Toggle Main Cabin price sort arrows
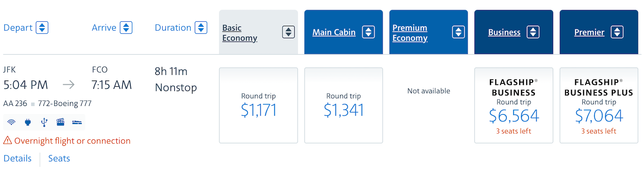644x170 pixels. coord(368,32)
